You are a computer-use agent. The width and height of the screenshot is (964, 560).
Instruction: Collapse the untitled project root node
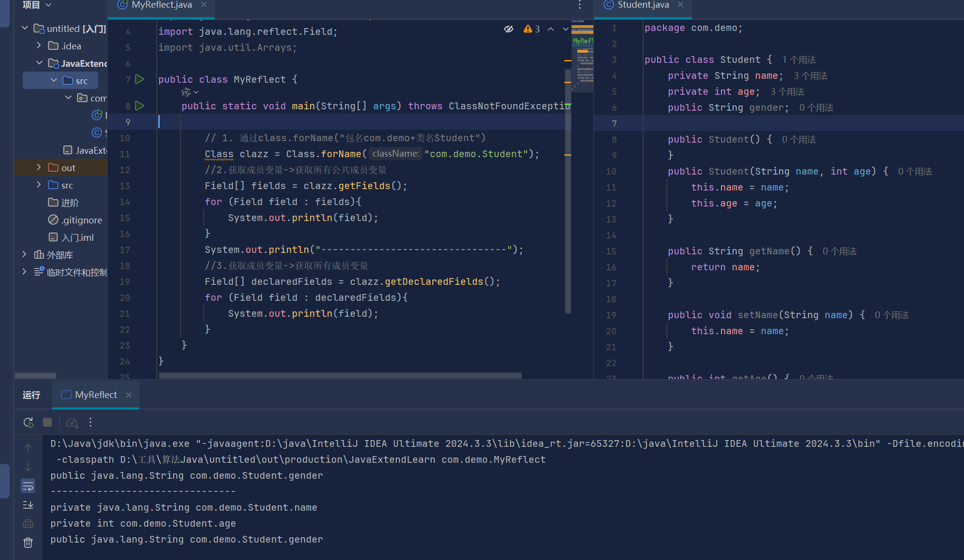point(25,28)
